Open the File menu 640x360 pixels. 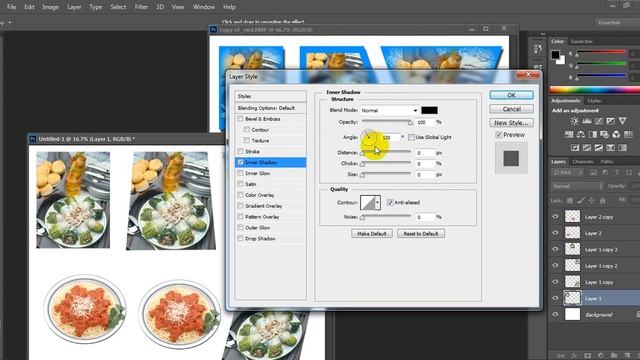click(x=11, y=7)
